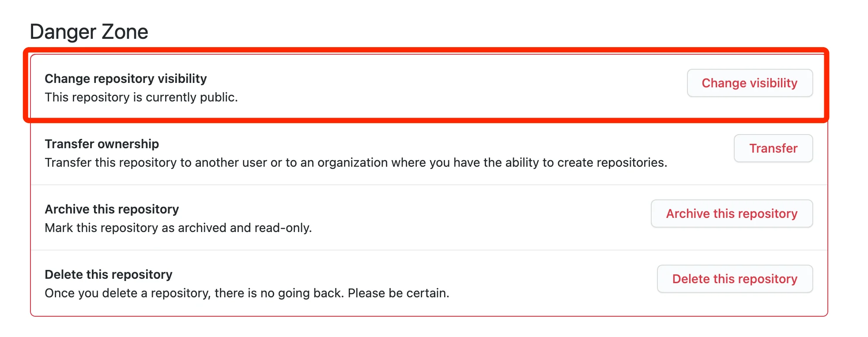Click the Archive this repository section title
This screenshot has width=868, height=337.
click(x=112, y=209)
